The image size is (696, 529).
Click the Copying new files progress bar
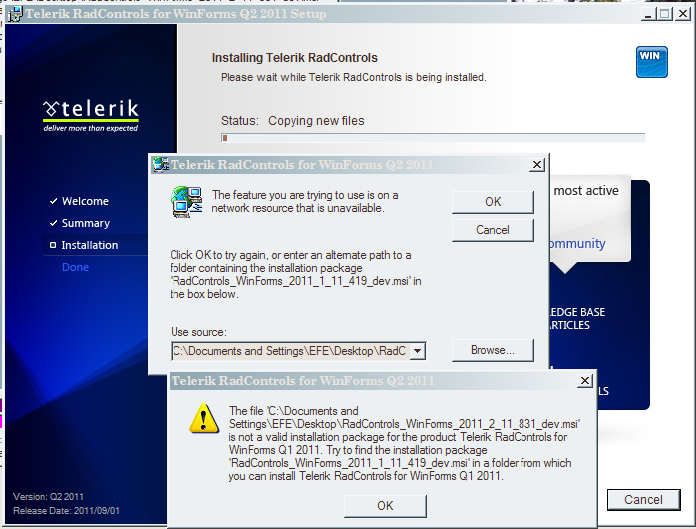point(433,138)
